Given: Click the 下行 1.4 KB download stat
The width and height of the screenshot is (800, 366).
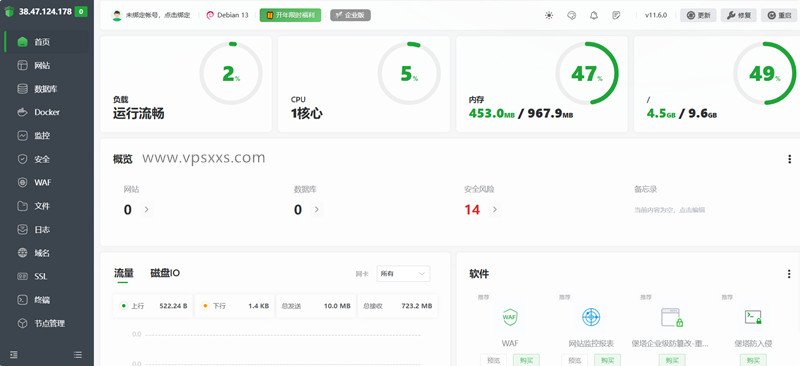Looking at the screenshot, I should coord(235,306).
